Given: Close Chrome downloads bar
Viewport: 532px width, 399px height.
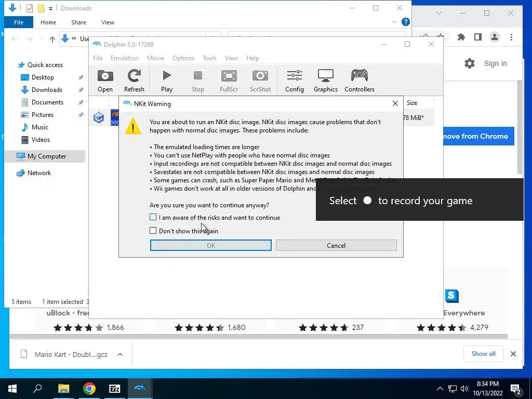Looking at the screenshot, I should pos(513,354).
